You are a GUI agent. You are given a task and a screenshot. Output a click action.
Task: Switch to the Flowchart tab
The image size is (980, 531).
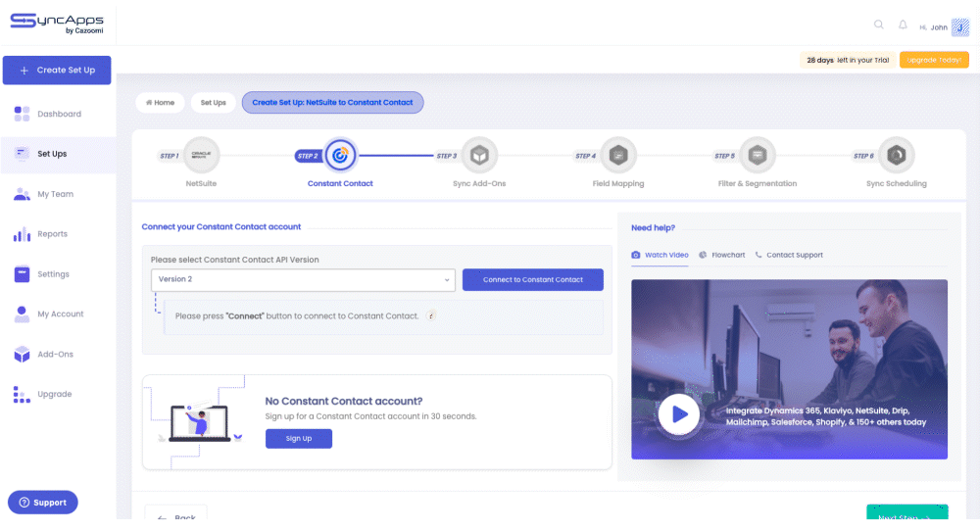point(722,255)
